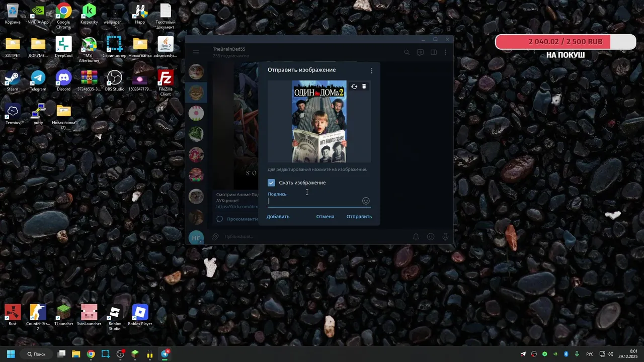Screen dimensions: 644x362
Task: Open Telegram hamburger menu
Action: click(196, 52)
